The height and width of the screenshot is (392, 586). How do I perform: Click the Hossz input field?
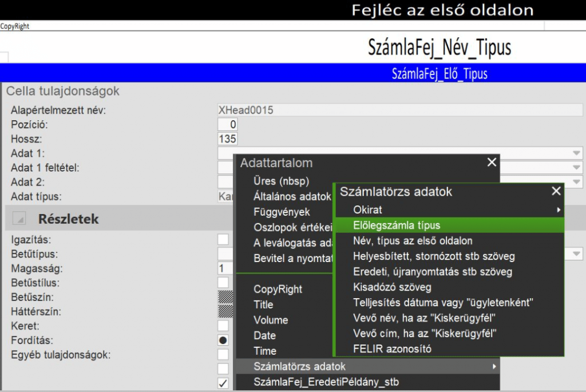227,138
